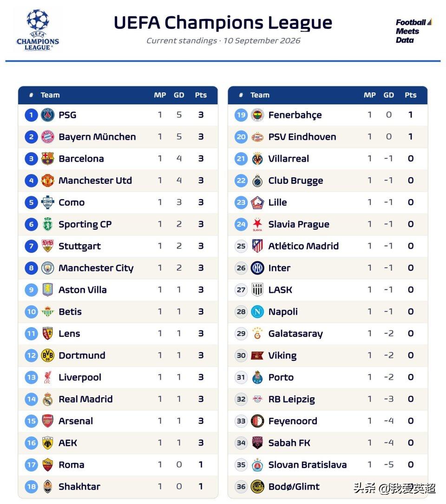Open the UEFA Champions League logo
The width and height of the screenshot is (446, 504).
click(38, 30)
